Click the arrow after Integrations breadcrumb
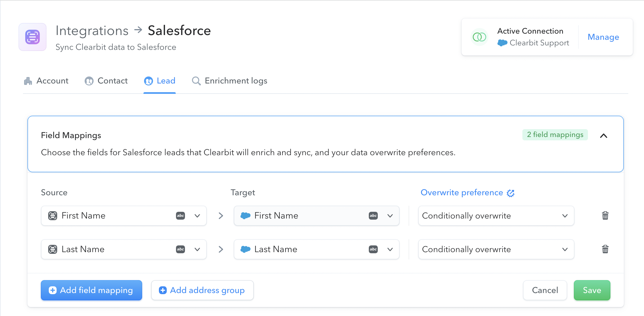The height and width of the screenshot is (316, 644). point(138,30)
